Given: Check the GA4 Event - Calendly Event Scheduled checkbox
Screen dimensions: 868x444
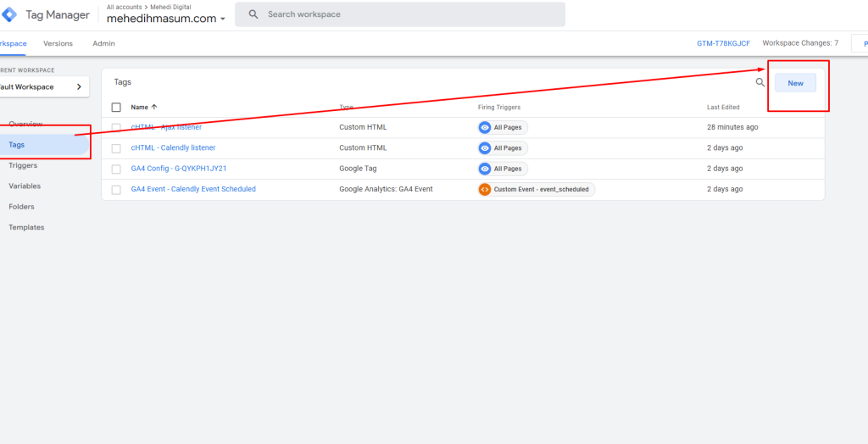Looking at the screenshot, I should tap(116, 190).
